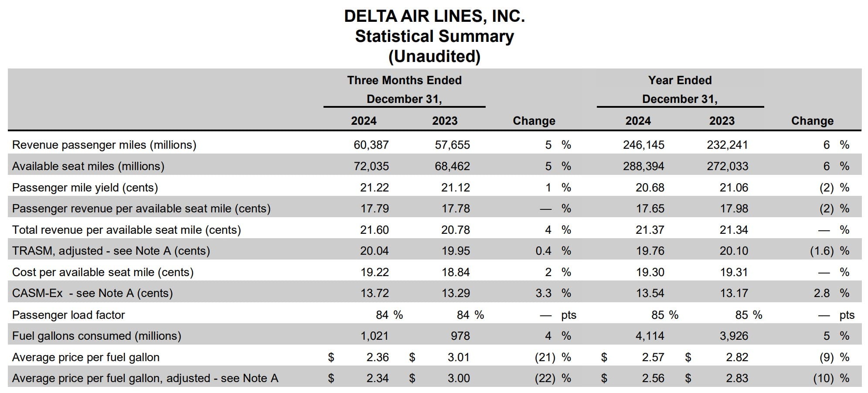Click the "Revenue passenger miles (millions)" row label
The width and height of the screenshot is (868, 393).
[104, 145]
